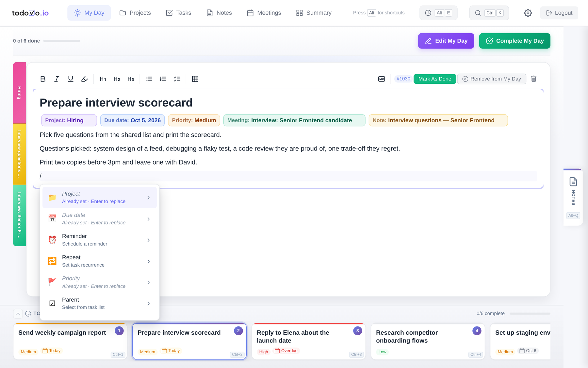Select pink Hiring side tab

20,93
